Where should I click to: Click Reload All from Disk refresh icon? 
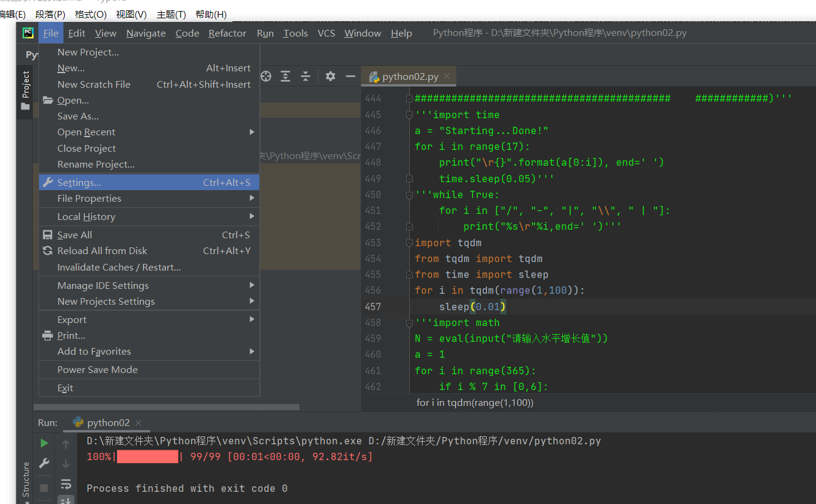point(48,250)
